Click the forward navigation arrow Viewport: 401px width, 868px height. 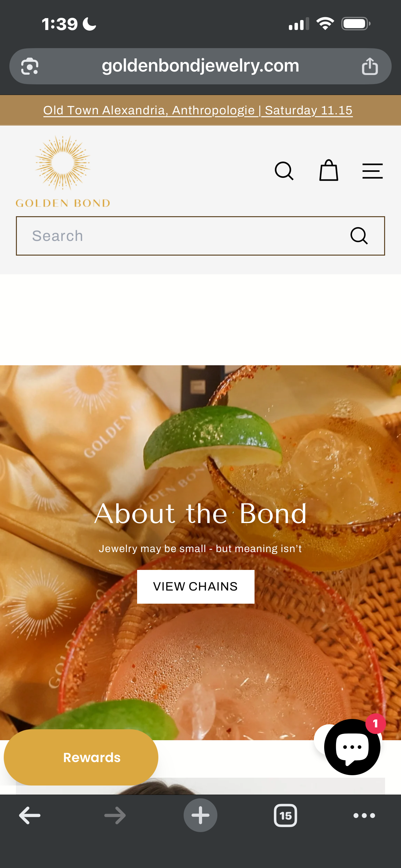point(115,816)
